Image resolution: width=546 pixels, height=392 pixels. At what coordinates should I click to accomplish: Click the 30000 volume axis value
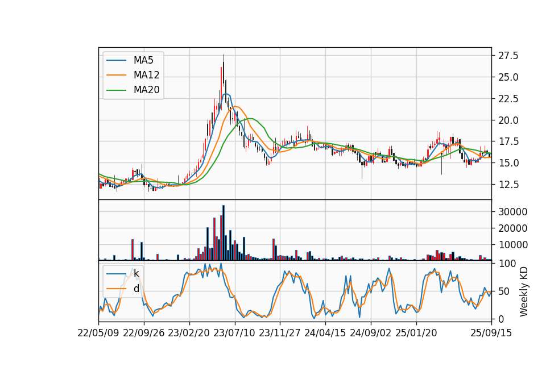tap(513, 212)
